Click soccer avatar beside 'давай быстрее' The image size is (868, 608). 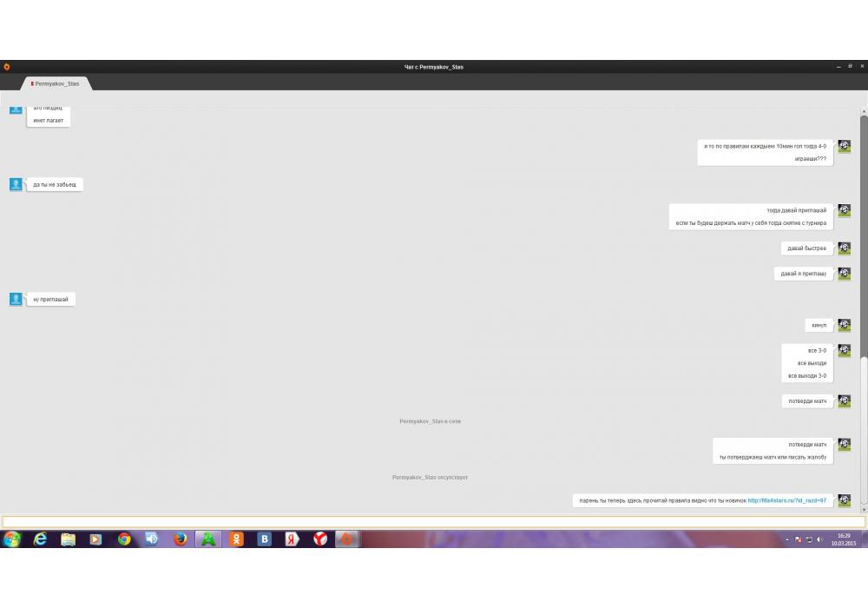(845, 248)
